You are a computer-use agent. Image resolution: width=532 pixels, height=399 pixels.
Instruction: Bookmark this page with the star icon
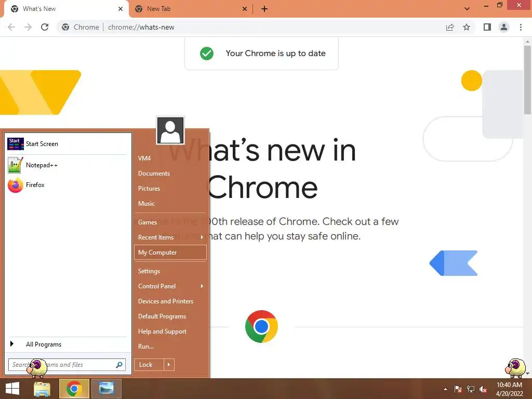pos(467,27)
